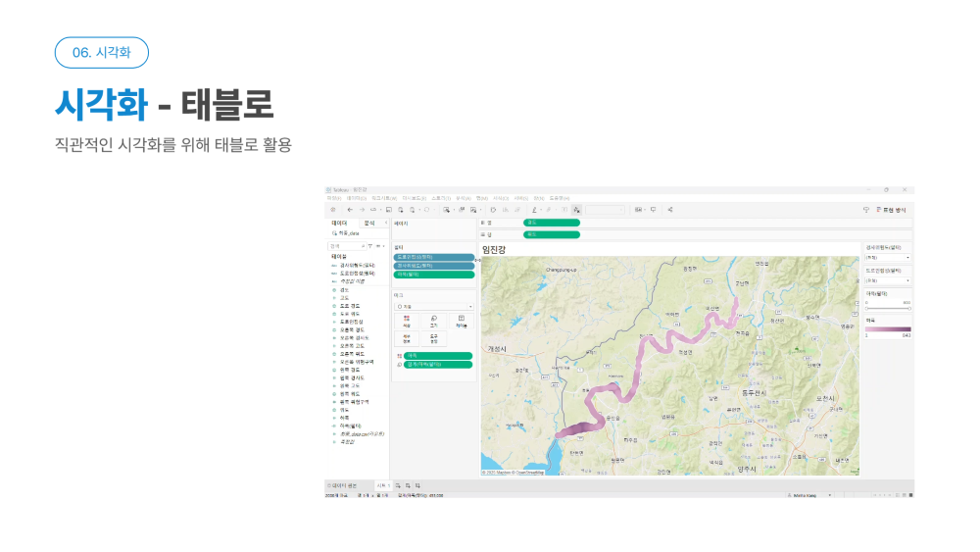The height and width of the screenshot is (552, 980).
Task: Click the New worksheet tab icon at bottom
Action: click(x=398, y=485)
